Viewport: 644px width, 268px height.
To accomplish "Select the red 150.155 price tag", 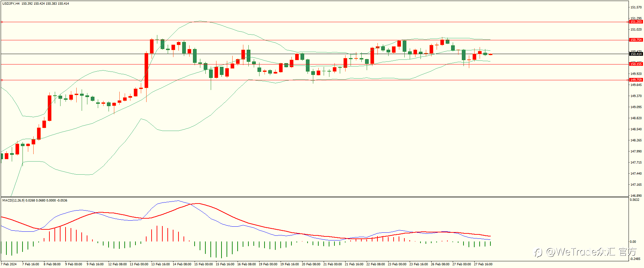I will pos(636,64).
